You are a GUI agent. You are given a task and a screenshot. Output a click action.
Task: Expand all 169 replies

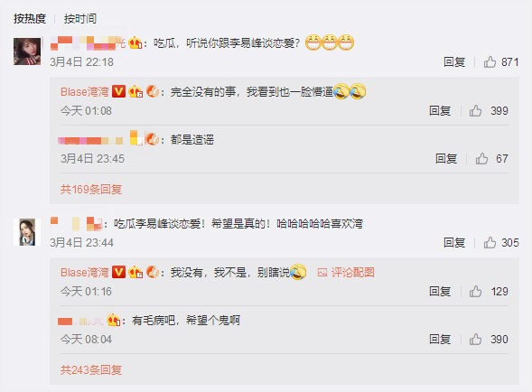pos(91,189)
